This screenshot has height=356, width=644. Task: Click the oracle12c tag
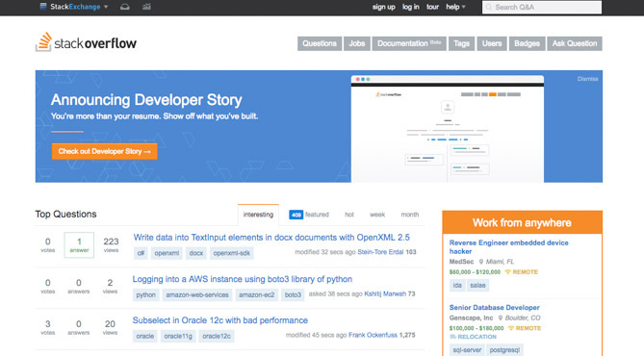coord(217,336)
